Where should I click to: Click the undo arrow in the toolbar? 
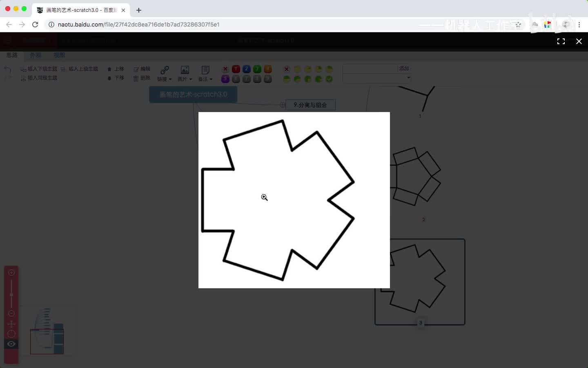click(x=7, y=69)
